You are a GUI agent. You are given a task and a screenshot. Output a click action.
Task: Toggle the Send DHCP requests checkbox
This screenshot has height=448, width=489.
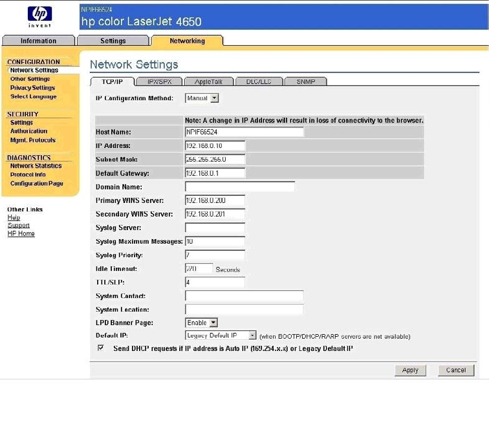point(100,348)
